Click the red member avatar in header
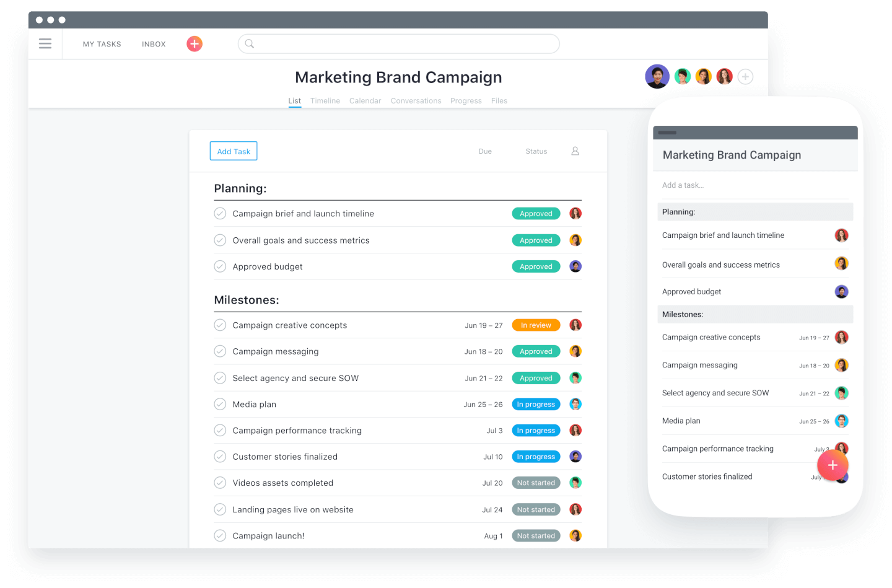This screenshot has height=588, width=892. (x=725, y=76)
